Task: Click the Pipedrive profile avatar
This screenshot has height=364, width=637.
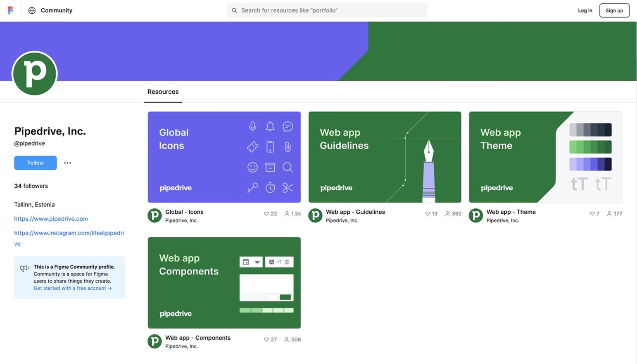Action: point(35,74)
